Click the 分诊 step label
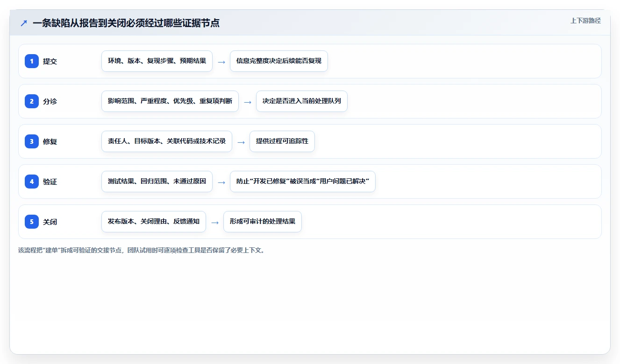Screen dimensions: 620x364 tap(50, 101)
